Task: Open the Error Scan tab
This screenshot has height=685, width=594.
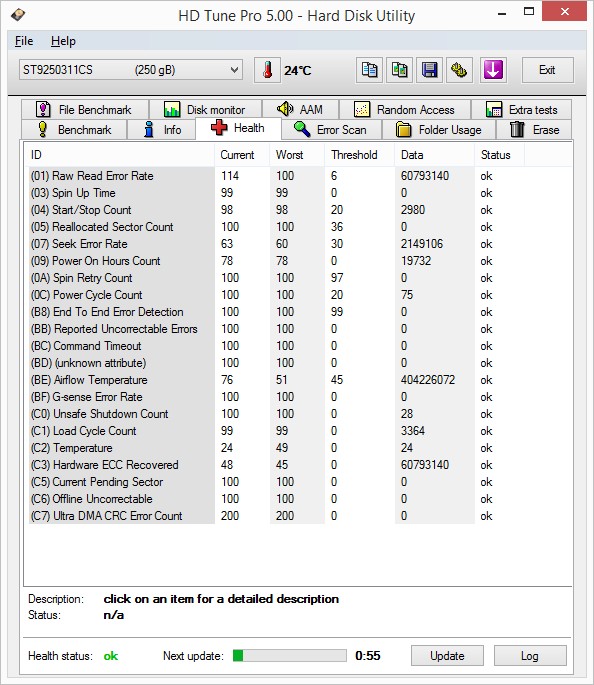Action: [331, 130]
